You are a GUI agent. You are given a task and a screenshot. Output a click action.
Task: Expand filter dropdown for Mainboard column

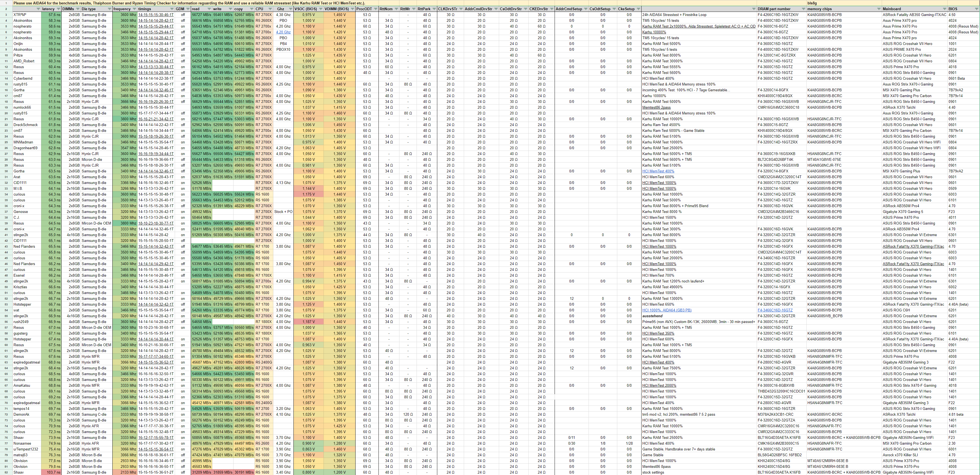coord(944,9)
